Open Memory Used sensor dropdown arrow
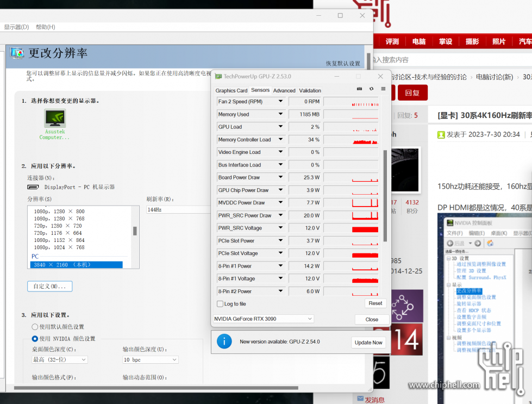532x404 pixels. point(280,114)
